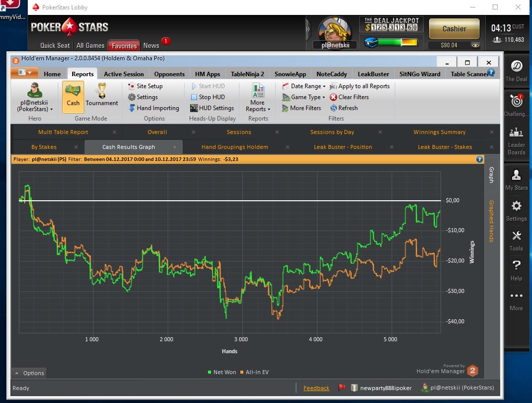Open PokerStars Cashier
The height and width of the screenshot is (403, 532).
[x=454, y=29]
